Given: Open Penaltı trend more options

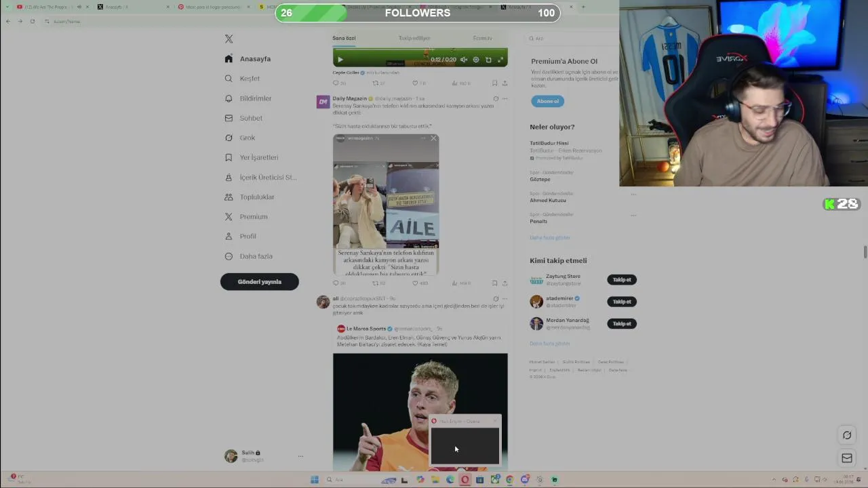Looking at the screenshot, I should pos(633,216).
